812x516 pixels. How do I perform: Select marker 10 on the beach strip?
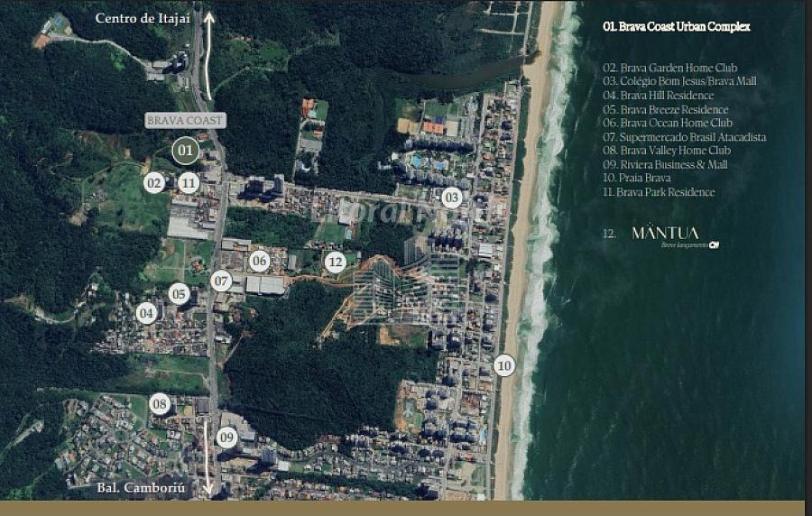click(504, 365)
